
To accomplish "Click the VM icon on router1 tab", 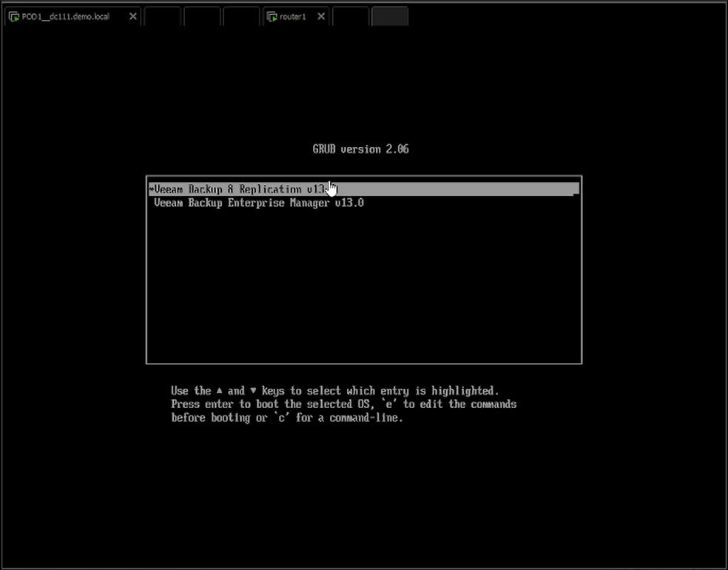I will pyautogui.click(x=272, y=16).
